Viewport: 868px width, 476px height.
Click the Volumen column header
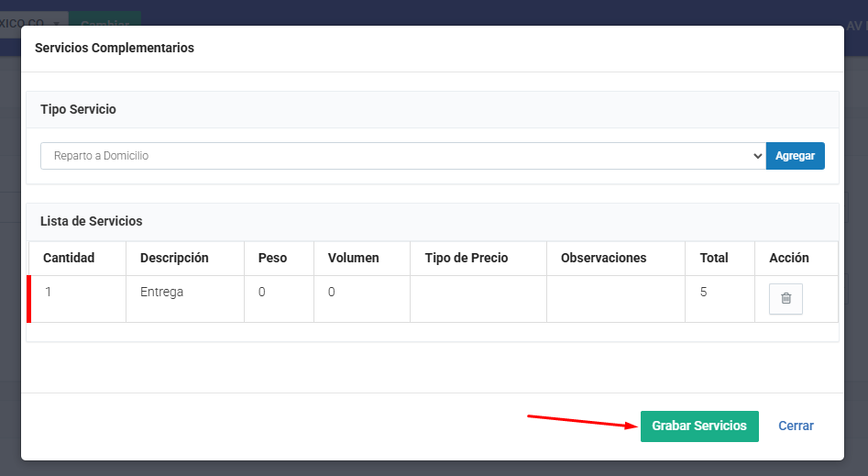(x=353, y=258)
